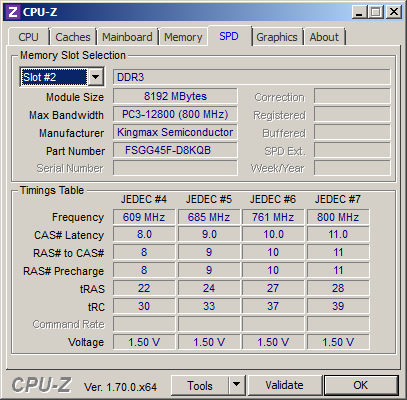Viewport: 407px width, 400px height.
Task: Open the Caches tab
Action: coord(73,37)
